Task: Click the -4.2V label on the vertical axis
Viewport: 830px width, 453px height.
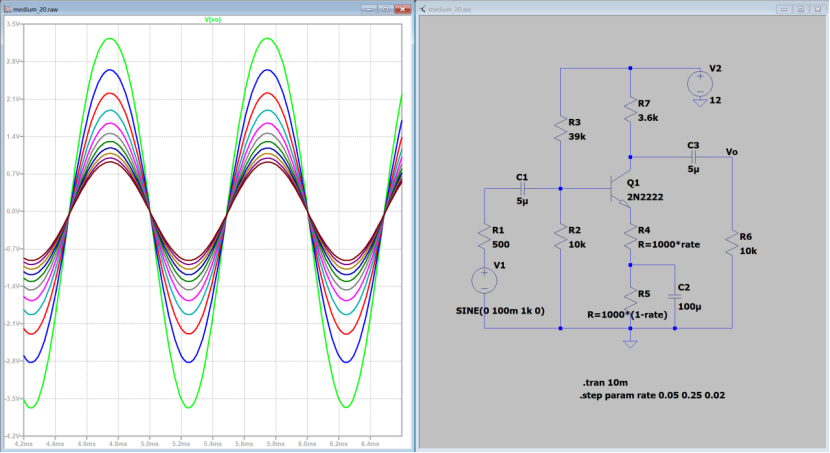Action: coord(13,436)
